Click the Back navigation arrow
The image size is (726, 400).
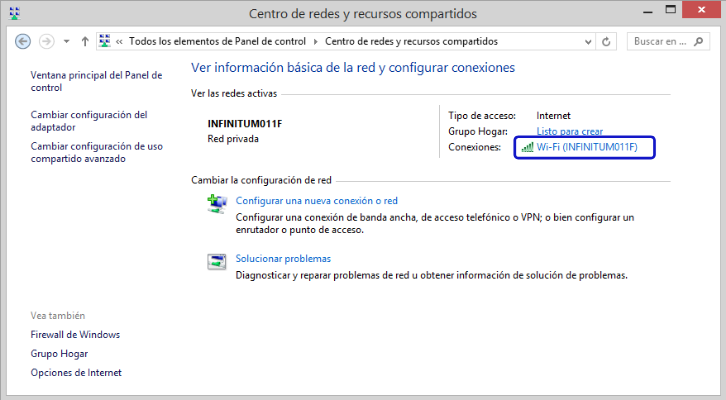[x=23, y=42]
